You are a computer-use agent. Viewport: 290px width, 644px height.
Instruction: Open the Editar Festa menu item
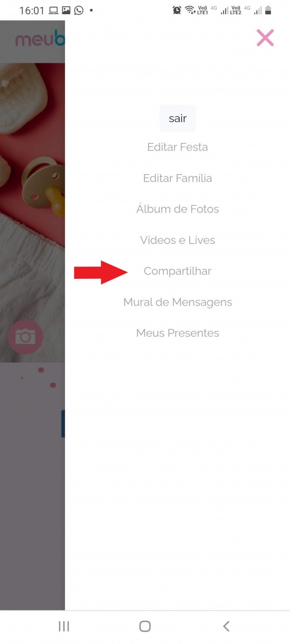[x=178, y=147]
